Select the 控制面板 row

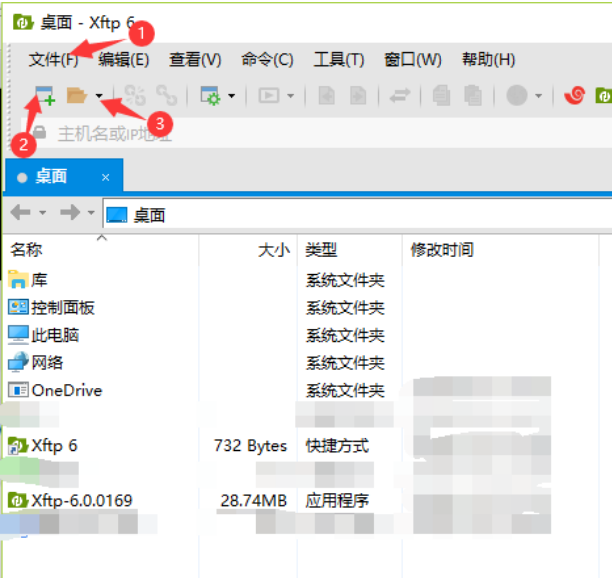tap(301, 308)
